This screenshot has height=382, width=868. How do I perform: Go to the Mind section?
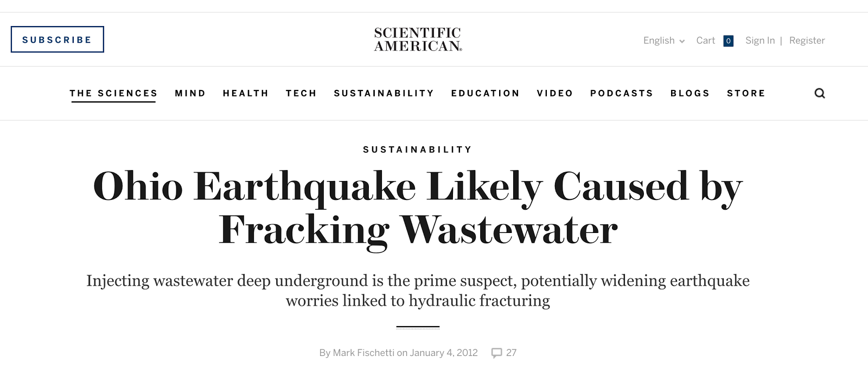point(190,93)
